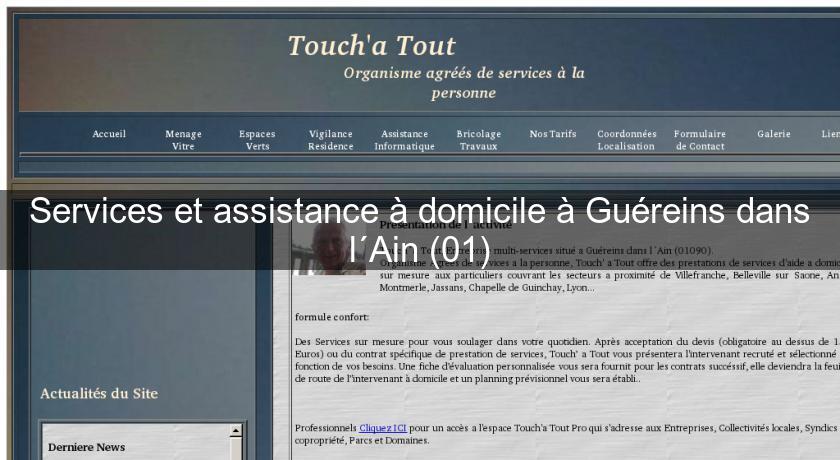Click the formule confort heading

click(332, 317)
